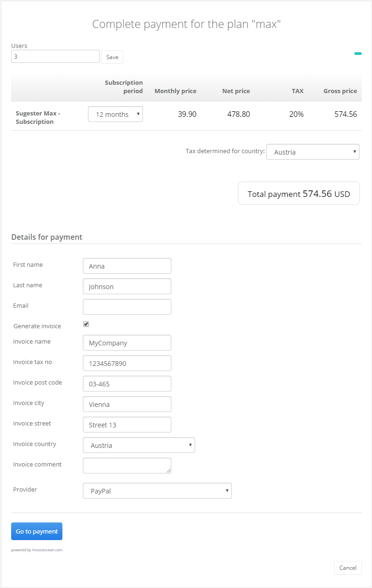372x588 pixels.
Task: Select the Provider PayPal dropdown
Action: 157,491
